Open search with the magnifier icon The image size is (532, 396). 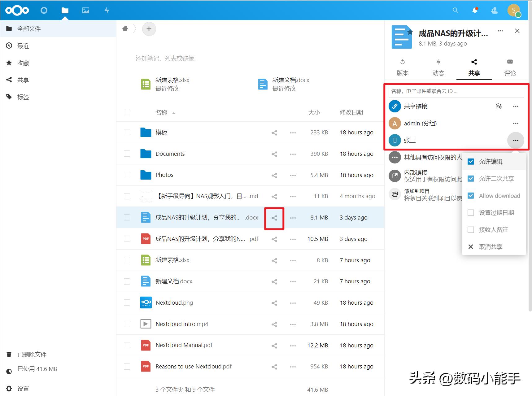[455, 10]
